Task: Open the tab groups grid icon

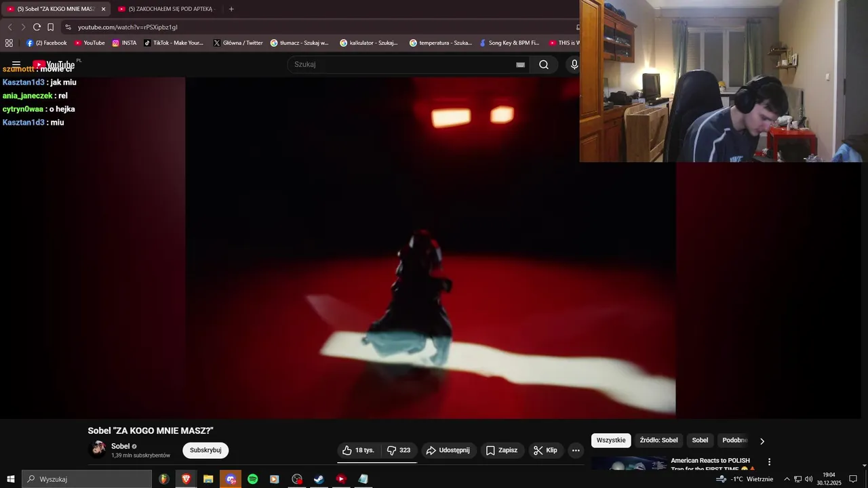Action: [x=9, y=43]
